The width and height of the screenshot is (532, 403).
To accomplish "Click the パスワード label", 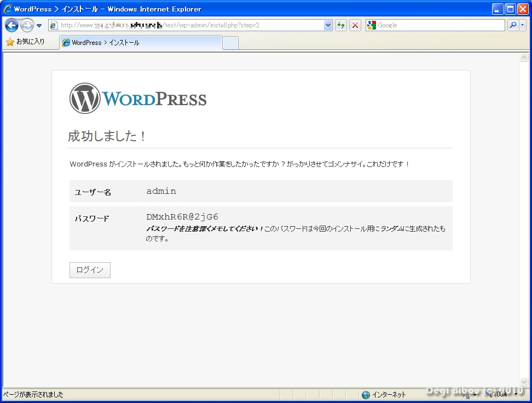I will point(92,218).
